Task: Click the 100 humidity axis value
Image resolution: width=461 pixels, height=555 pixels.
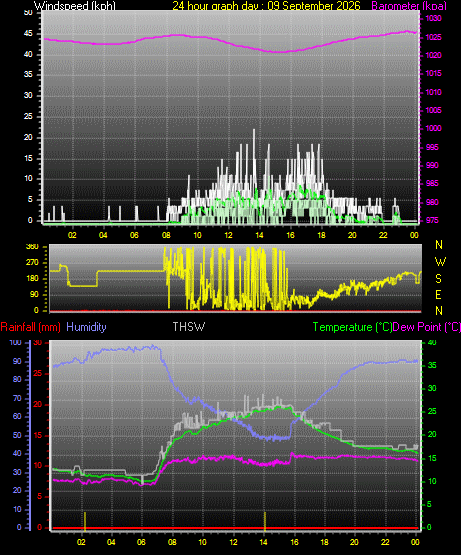Action: tap(15, 342)
